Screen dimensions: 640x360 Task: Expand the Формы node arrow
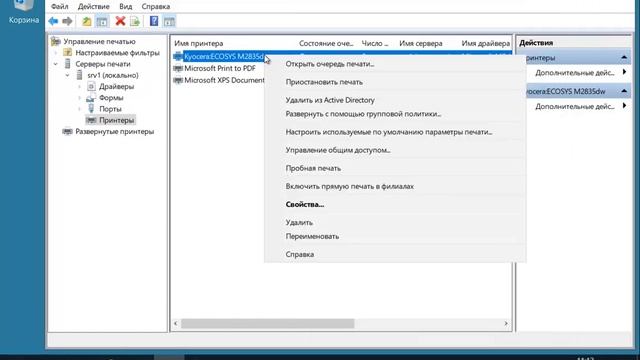[80, 98]
